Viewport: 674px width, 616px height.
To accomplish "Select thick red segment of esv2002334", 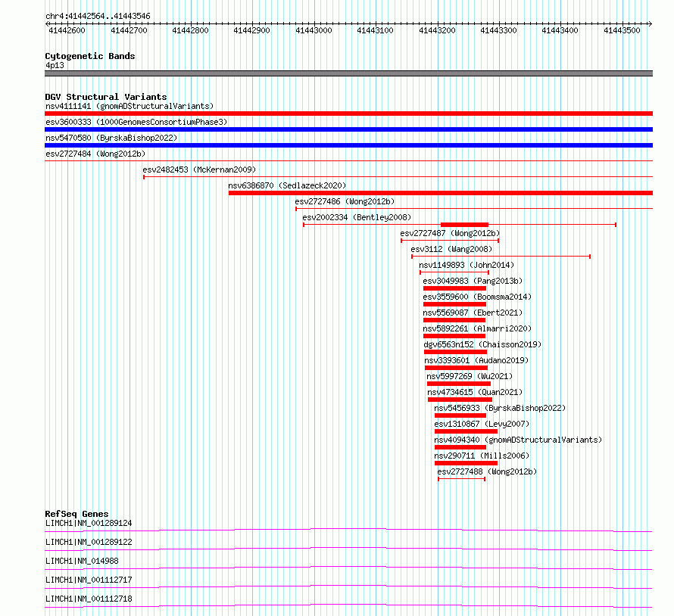I will tap(465, 225).
